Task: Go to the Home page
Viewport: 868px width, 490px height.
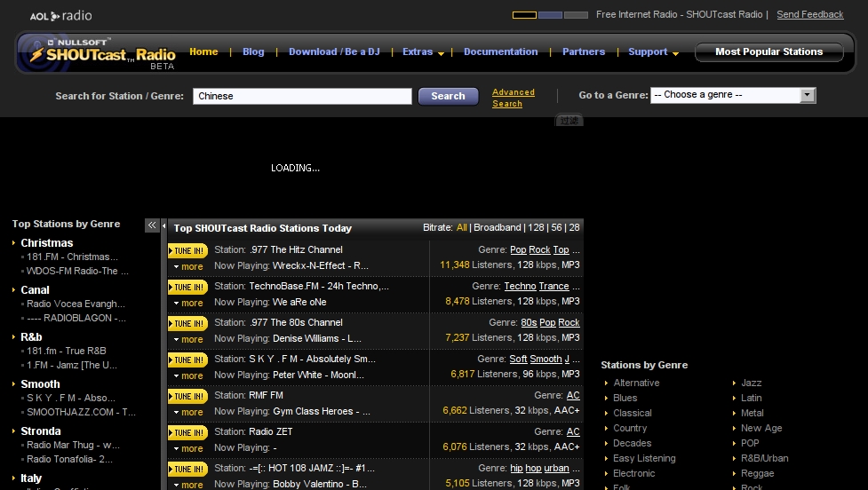Action: tap(203, 51)
